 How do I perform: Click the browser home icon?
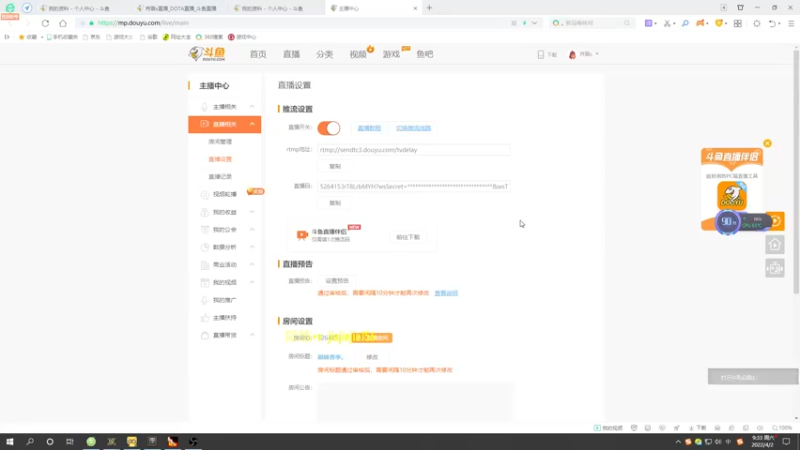coord(63,23)
